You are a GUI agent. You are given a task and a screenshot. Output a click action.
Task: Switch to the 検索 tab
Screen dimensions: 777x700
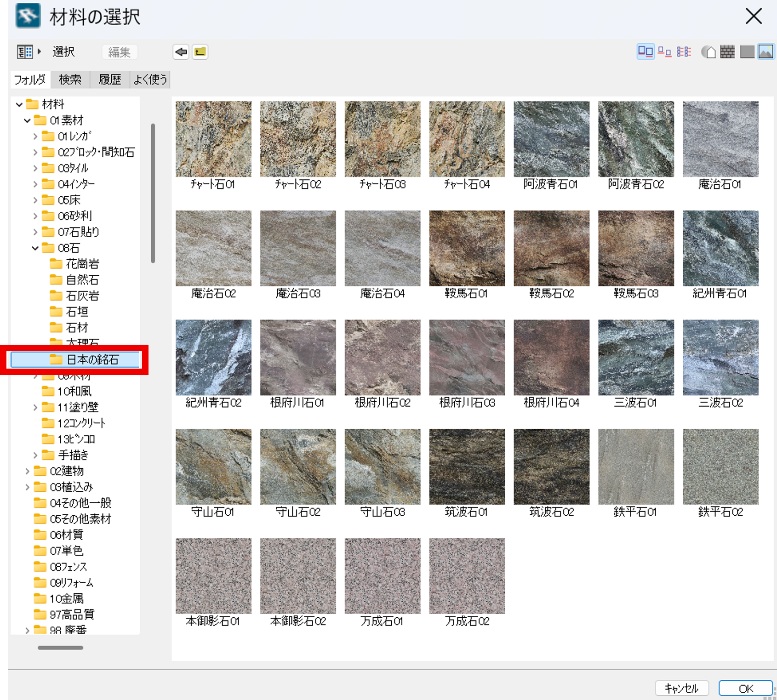click(70, 80)
